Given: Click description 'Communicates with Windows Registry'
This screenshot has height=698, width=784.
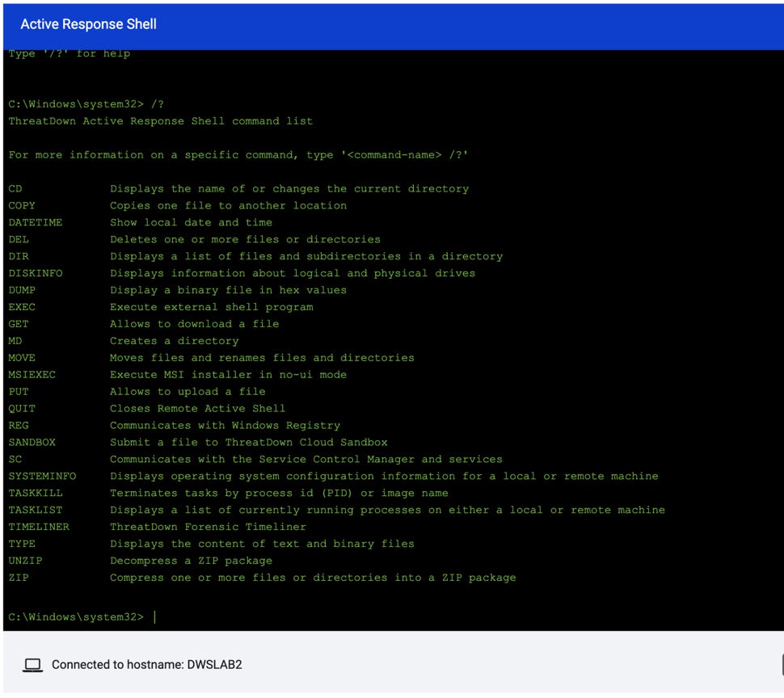Looking at the screenshot, I should point(225,426).
